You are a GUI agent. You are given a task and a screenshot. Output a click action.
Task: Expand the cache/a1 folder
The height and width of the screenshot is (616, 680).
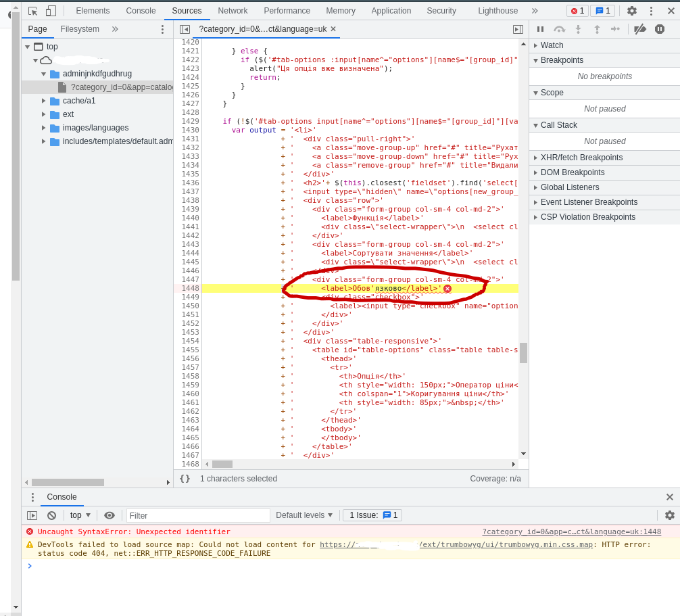[x=43, y=101]
